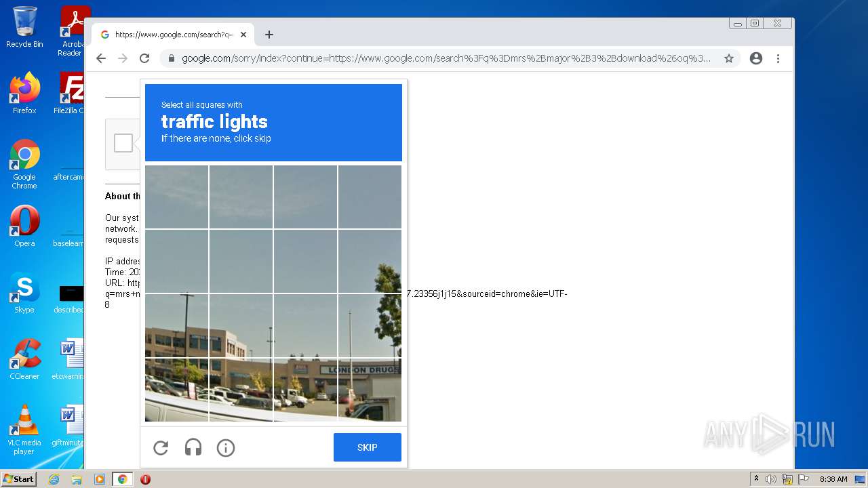Open the Recycle Bin desktop icon
This screenshot has width=868, height=488.
click(24, 27)
